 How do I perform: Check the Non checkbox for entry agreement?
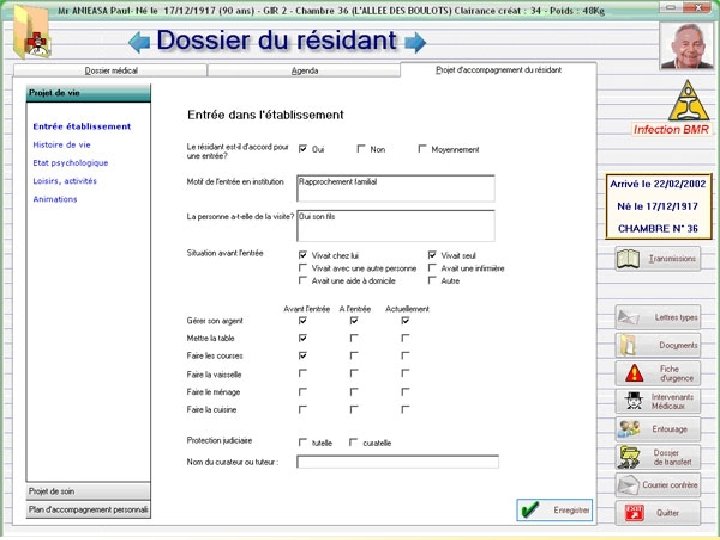coord(361,149)
